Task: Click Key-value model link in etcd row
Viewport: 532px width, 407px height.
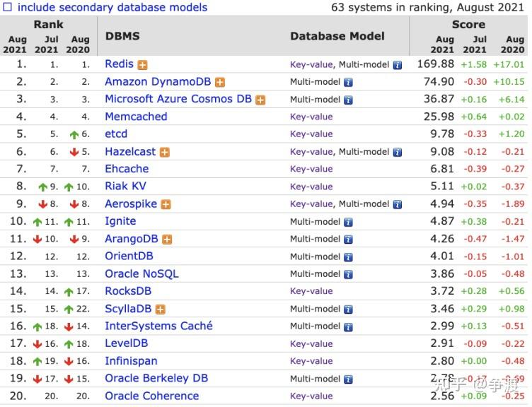Action: tap(311, 134)
